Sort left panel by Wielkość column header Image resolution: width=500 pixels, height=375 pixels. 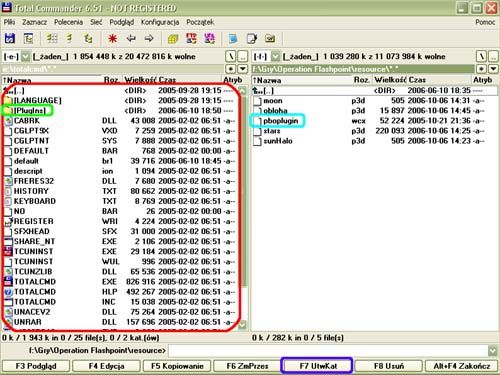click(140, 80)
